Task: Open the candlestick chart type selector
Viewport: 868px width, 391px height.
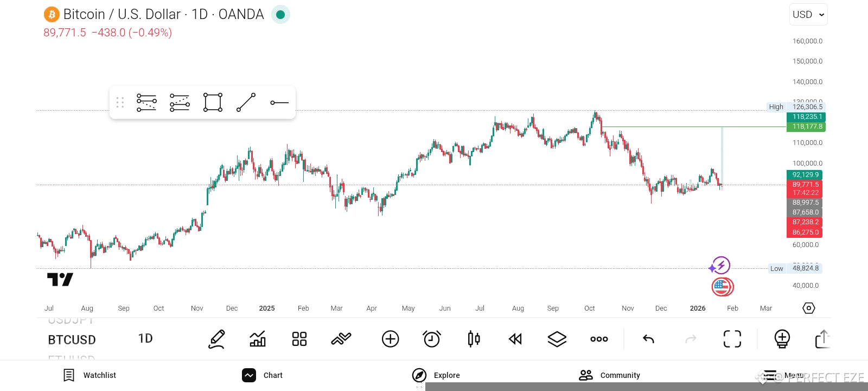Action: (x=474, y=339)
